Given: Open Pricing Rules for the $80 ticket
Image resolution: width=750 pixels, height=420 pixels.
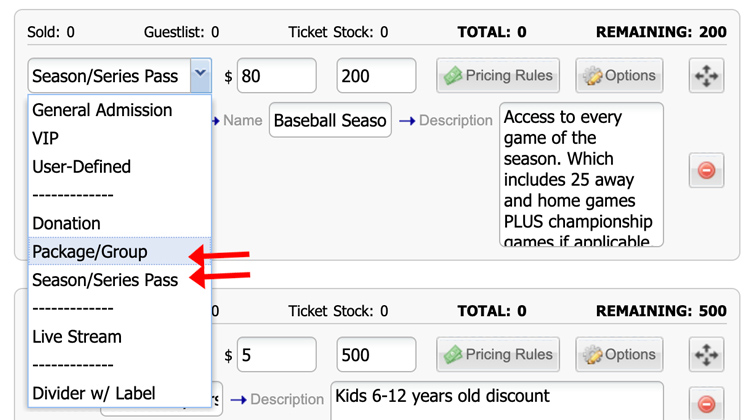Looking at the screenshot, I should click(x=498, y=76).
